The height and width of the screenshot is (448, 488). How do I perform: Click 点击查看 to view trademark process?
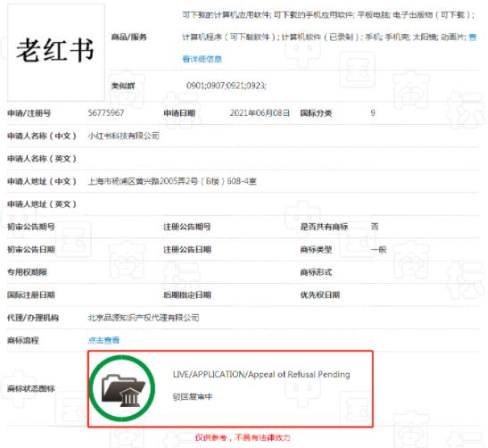tap(103, 340)
